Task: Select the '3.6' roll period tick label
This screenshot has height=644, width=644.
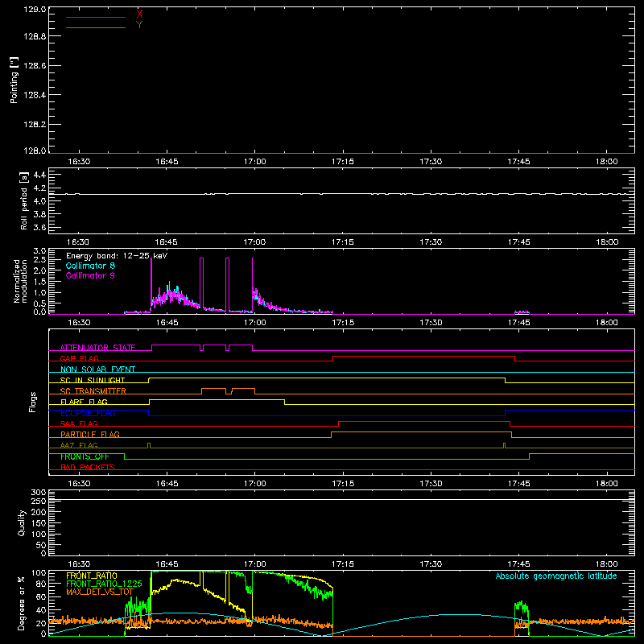Action: click(x=39, y=228)
